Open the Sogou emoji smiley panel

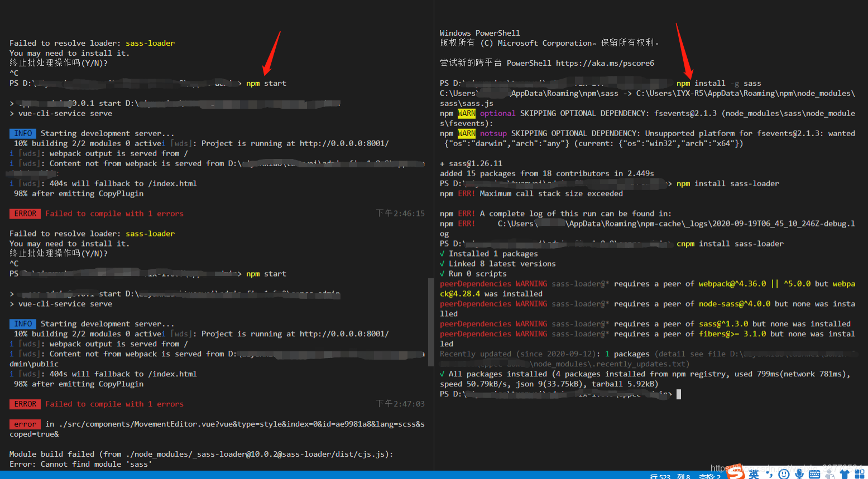(x=784, y=475)
